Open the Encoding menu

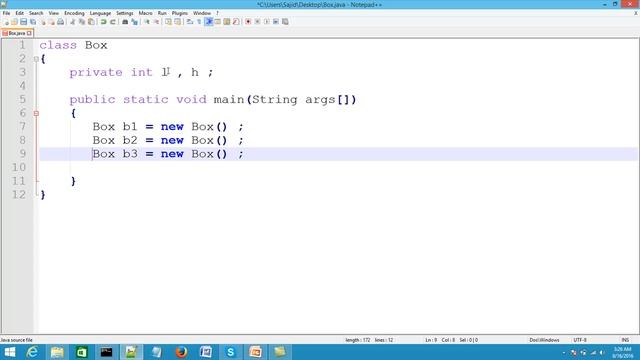tap(74, 13)
